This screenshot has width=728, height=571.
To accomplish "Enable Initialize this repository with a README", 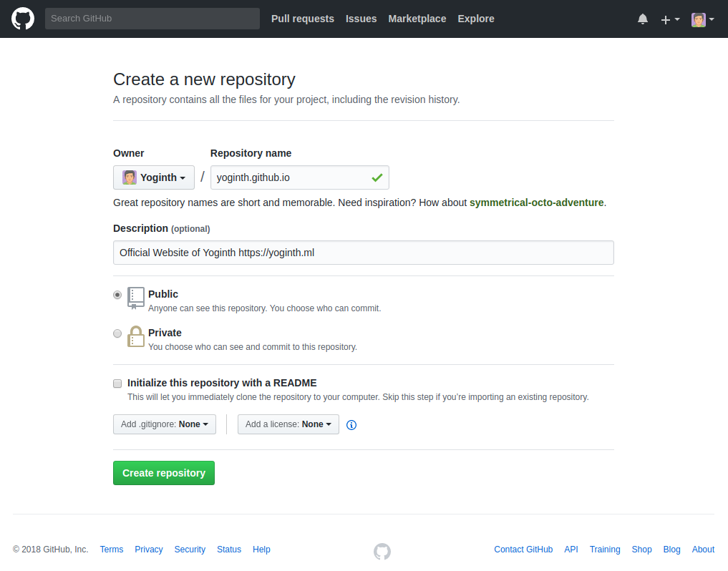I will pos(117,384).
